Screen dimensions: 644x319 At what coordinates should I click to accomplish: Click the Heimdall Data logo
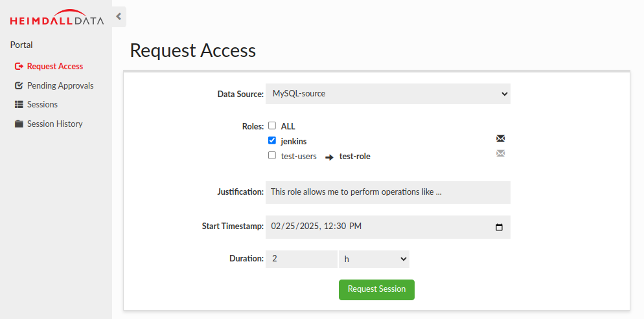click(x=56, y=18)
